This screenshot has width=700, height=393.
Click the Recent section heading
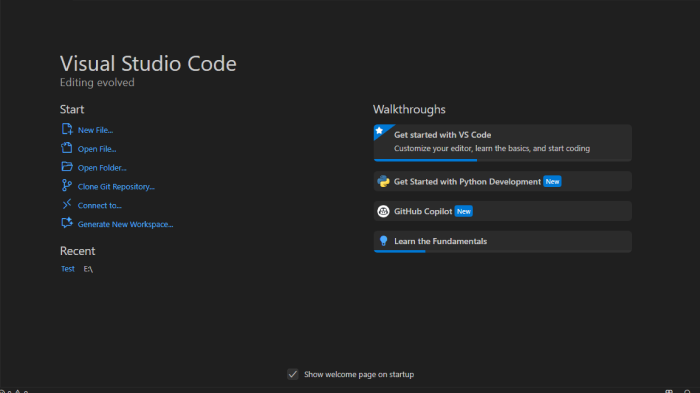tap(78, 251)
